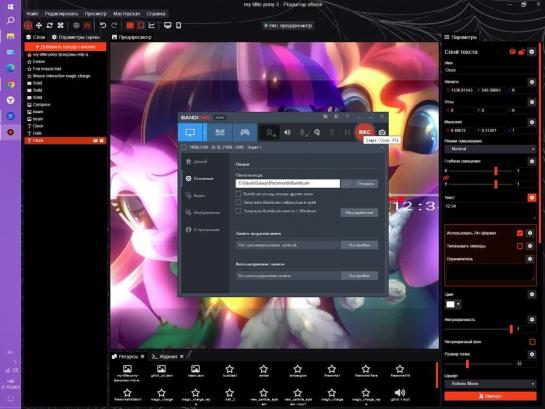Click the red target selection tool icon

point(28,25)
